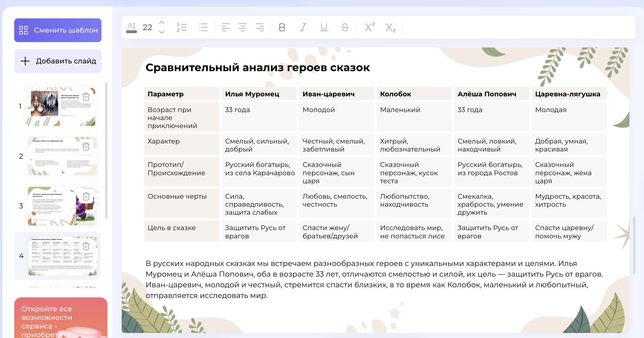The image size is (644, 338).
Task: Click the Сменить шаблон button
Action: 58,30
